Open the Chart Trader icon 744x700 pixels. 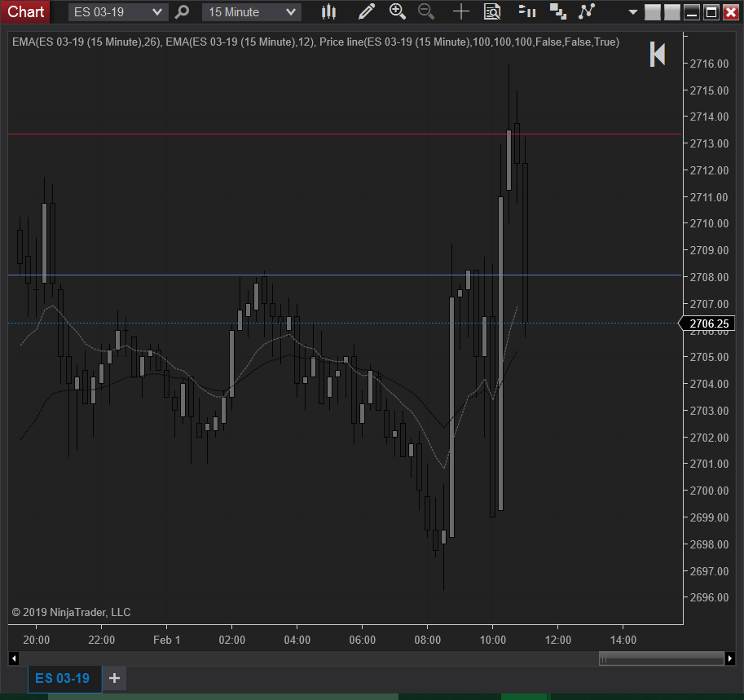pos(527,11)
